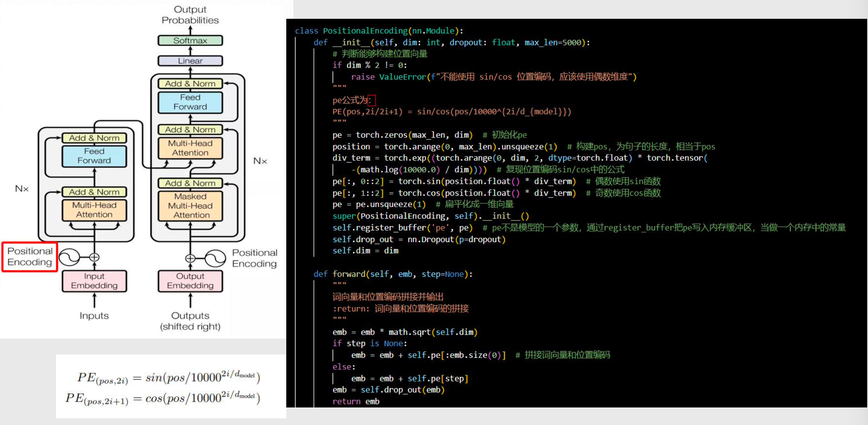Select the Linear block
This screenshot has height=425, width=868.
click(190, 61)
